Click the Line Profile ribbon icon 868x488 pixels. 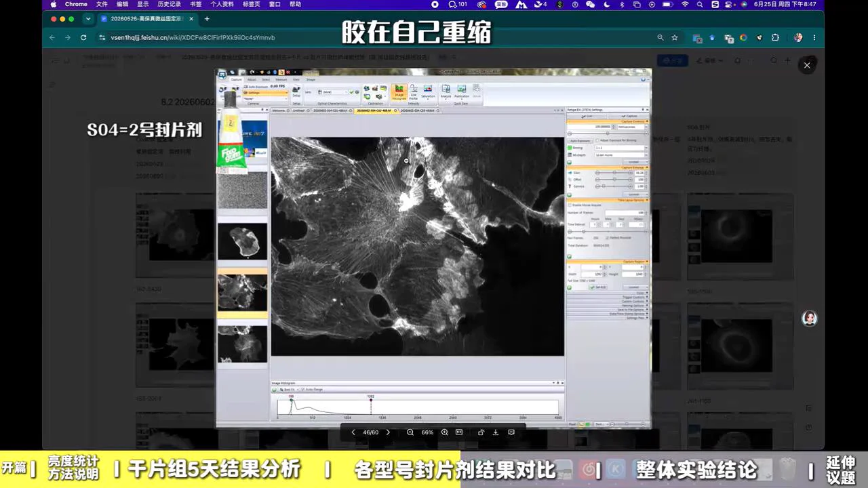(414, 92)
